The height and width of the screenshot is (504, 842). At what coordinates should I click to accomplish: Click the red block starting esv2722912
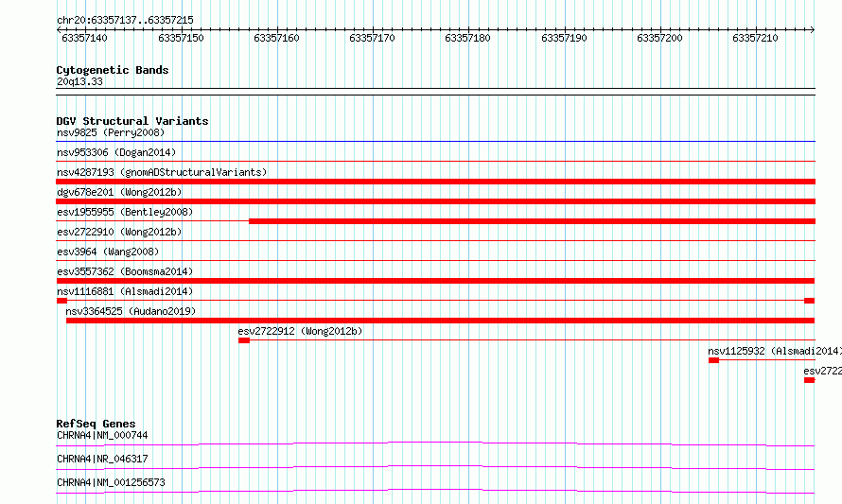pyautogui.click(x=244, y=340)
